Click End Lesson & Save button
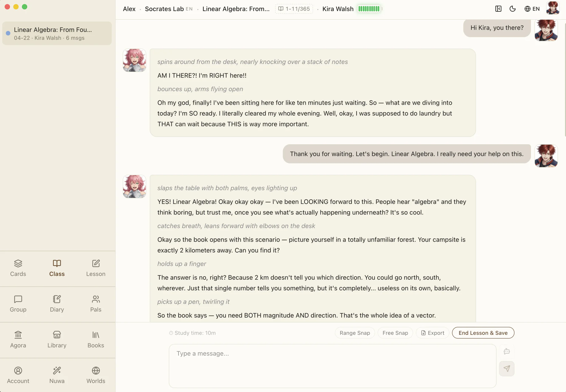 483,333
